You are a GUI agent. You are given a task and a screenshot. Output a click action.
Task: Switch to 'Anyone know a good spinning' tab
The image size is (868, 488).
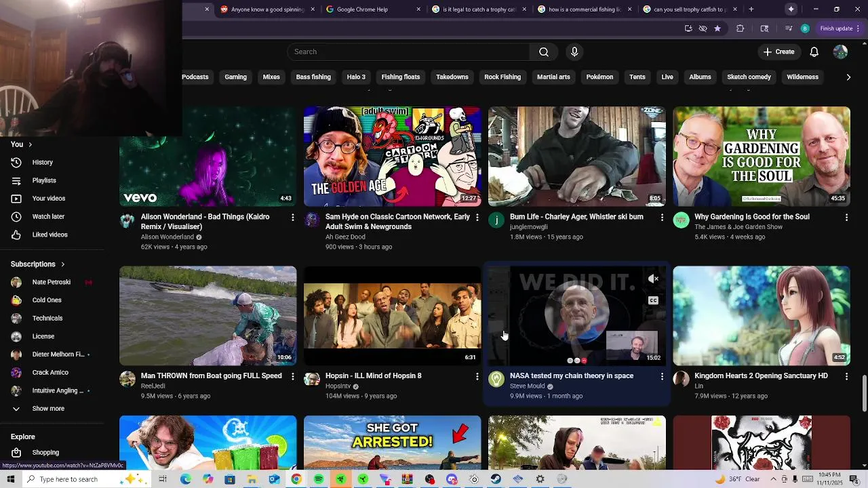click(268, 9)
